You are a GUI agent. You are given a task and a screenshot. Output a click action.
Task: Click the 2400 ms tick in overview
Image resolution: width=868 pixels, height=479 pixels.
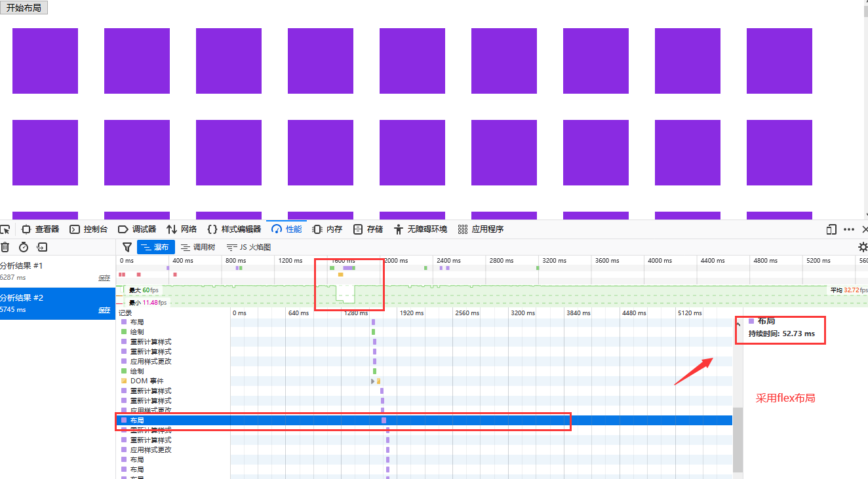(448, 261)
